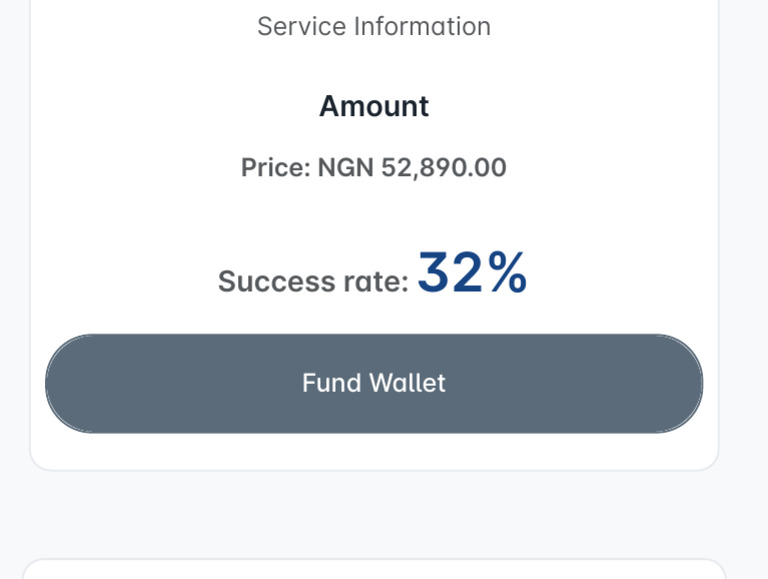Click the percent sign after 32
The width and height of the screenshot is (768, 579).
[507, 275]
